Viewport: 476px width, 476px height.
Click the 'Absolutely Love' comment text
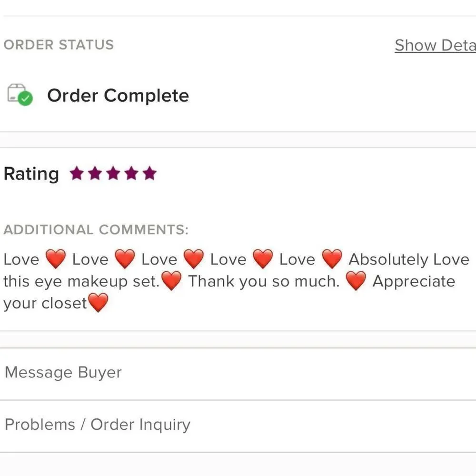click(x=409, y=259)
